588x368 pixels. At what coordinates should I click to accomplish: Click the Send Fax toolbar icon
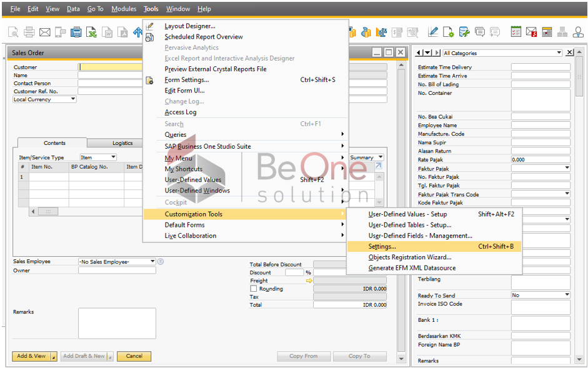76,32
